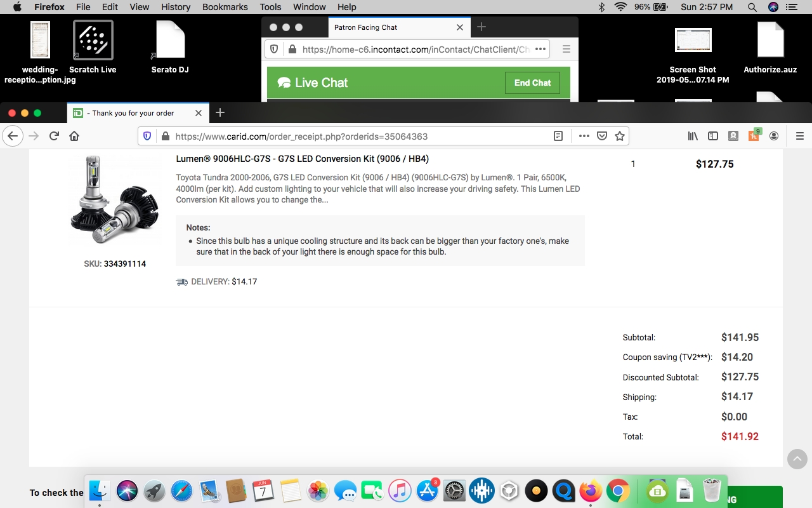Close Patron Facing Chat tab
The image size is (812, 508).
[x=460, y=27]
